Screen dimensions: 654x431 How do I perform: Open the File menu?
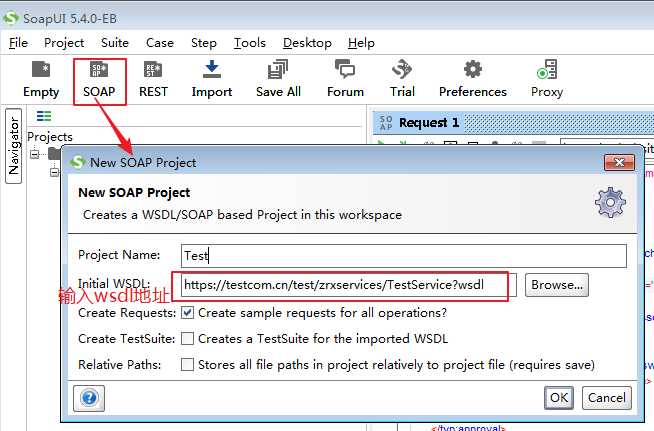pos(18,43)
